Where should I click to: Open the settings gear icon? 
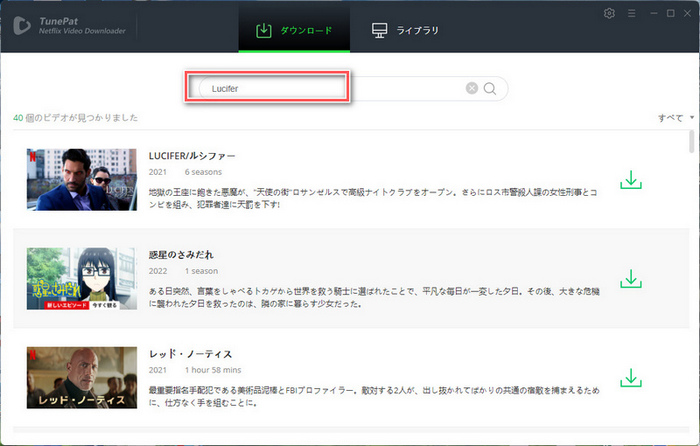609,13
